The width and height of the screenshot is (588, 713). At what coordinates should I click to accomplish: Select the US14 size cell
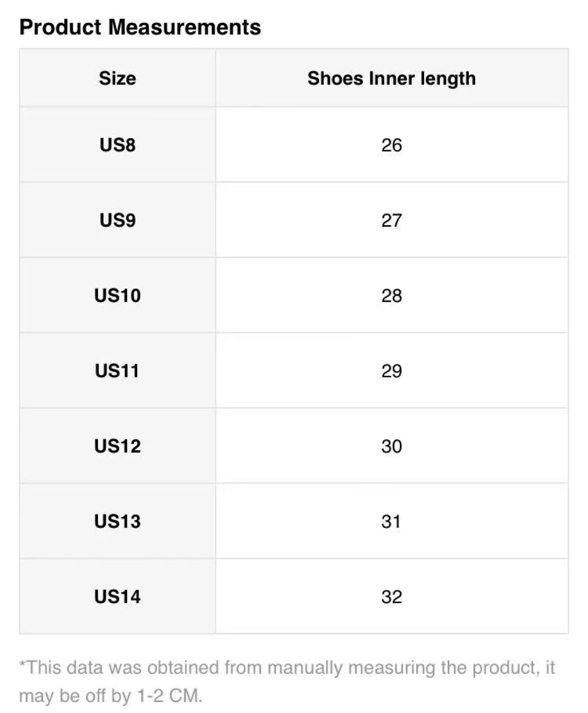click(x=117, y=597)
